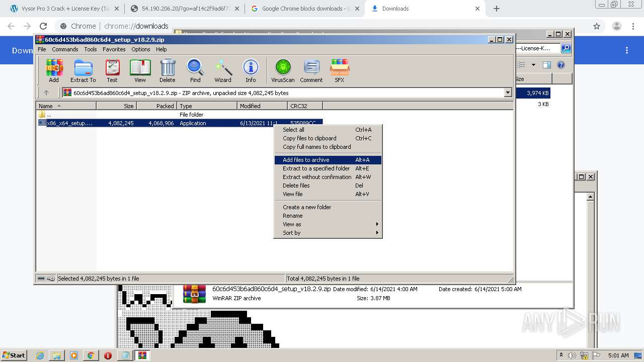The image size is (644, 362).
Task: Sort by the CRC32 column header
Action: (x=305, y=106)
